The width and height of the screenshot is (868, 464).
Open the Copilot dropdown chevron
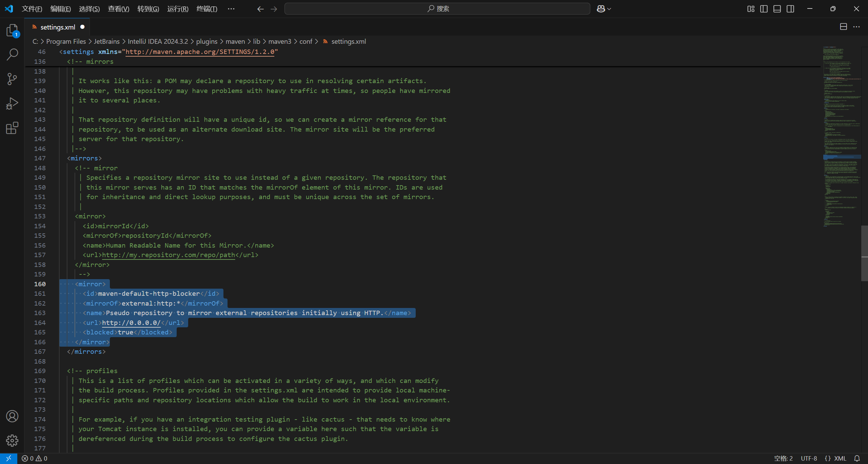point(609,9)
